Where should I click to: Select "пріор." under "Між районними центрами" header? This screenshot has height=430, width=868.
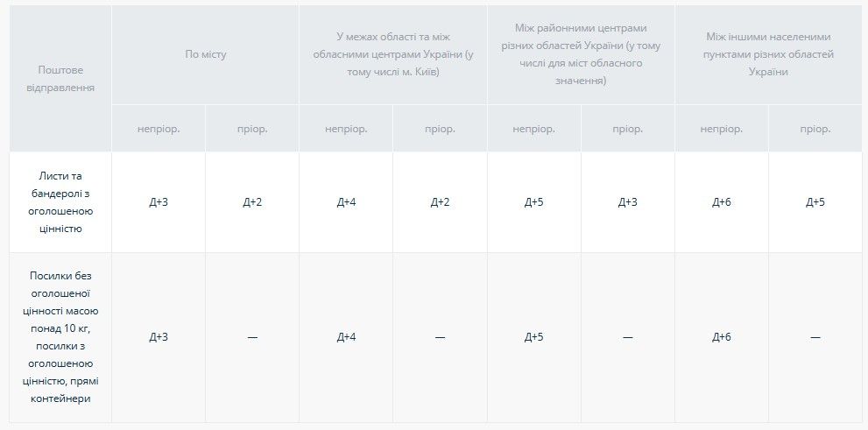627,129
